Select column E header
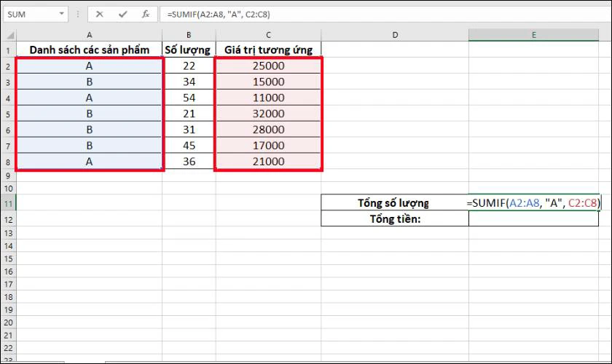 533,35
